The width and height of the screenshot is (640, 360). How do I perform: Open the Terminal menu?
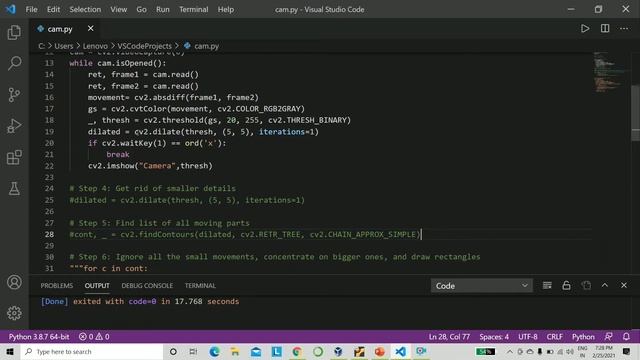[193, 9]
